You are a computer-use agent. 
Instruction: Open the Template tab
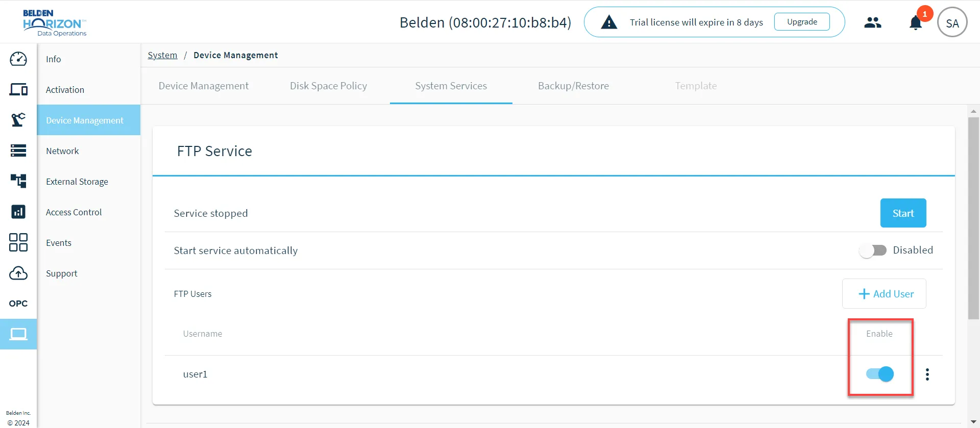696,86
